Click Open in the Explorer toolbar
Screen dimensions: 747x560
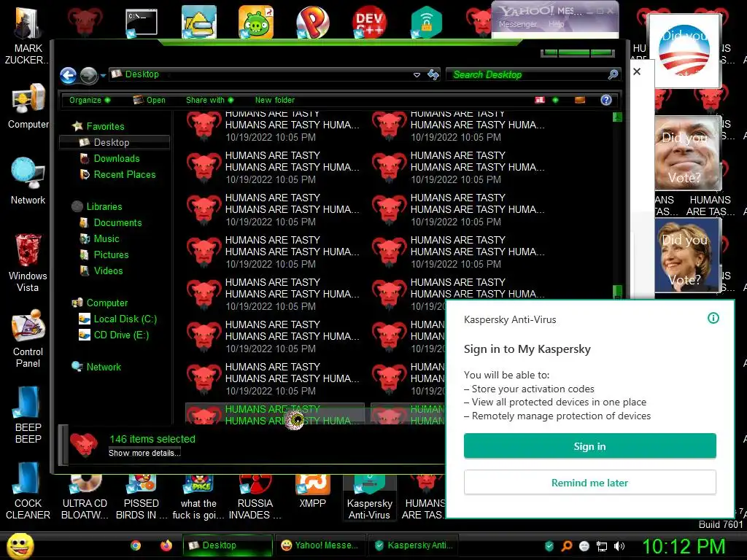[x=149, y=100]
